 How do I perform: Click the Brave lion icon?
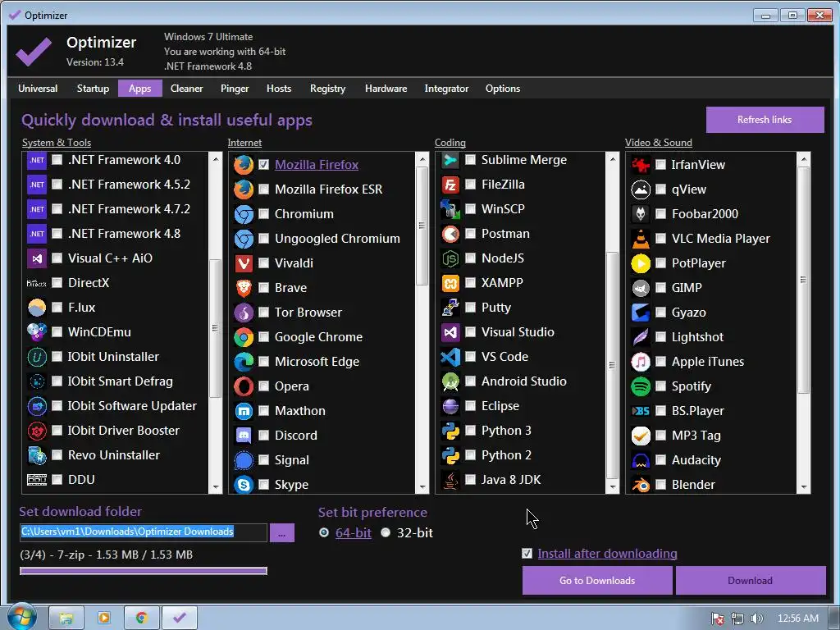point(244,288)
